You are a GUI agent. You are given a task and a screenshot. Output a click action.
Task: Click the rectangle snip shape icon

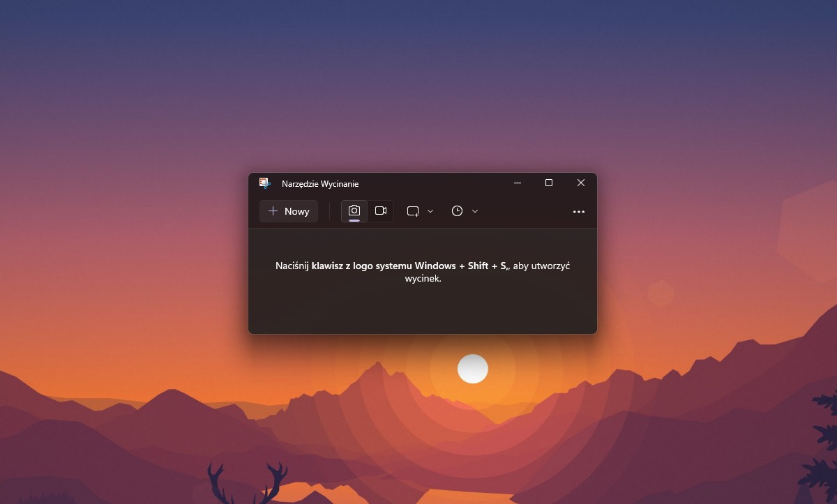pos(413,211)
